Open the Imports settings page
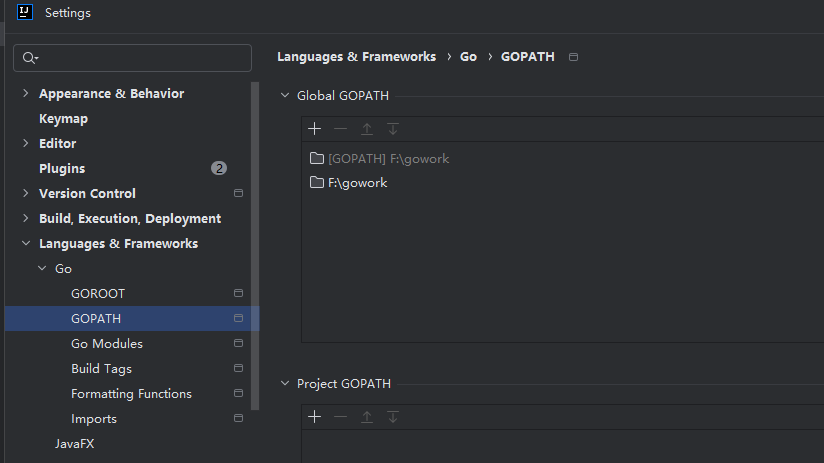This screenshot has width=824, height=463. tap(94, 419)
